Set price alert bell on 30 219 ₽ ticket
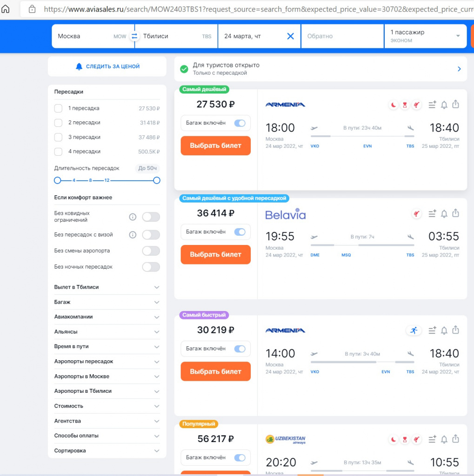Screen dimensions: 474x476 tap(444, 331)
